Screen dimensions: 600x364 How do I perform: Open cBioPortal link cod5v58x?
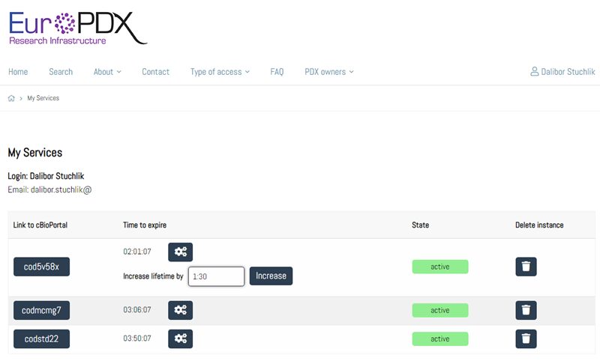[41, 267]
